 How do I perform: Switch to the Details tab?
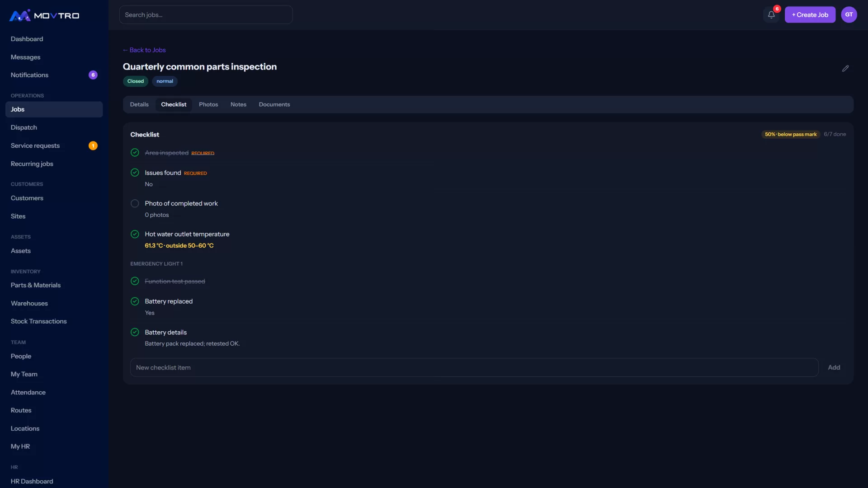point(139,104)
